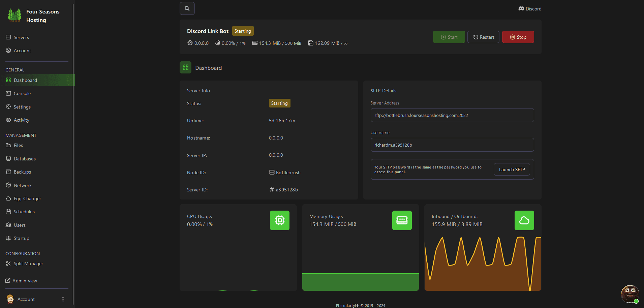The width and height of the screenshot is (644, 308).
Task: Click the Inbound/Outbound network graph
Action: point(483,264)
